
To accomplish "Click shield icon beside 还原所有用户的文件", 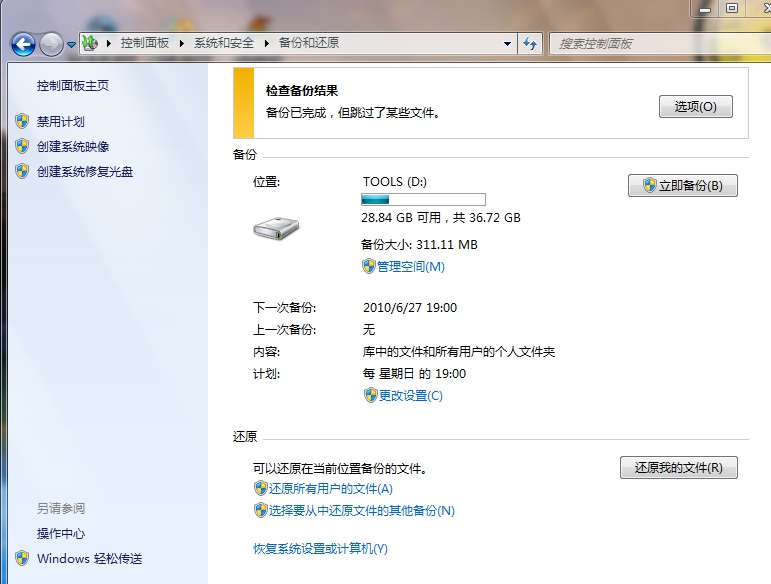I will 261,488.
